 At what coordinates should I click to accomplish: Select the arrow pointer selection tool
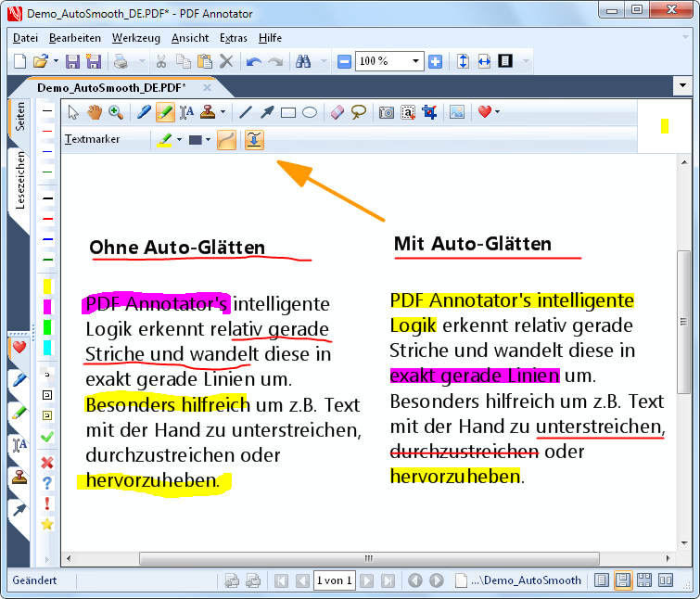pos(73,112)
